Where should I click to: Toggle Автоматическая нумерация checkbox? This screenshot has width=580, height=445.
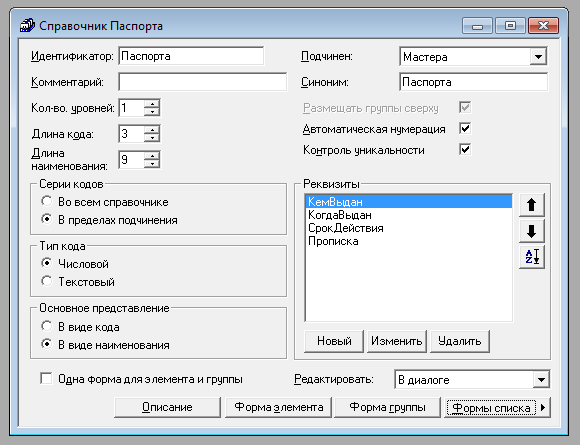pos(465,129)
